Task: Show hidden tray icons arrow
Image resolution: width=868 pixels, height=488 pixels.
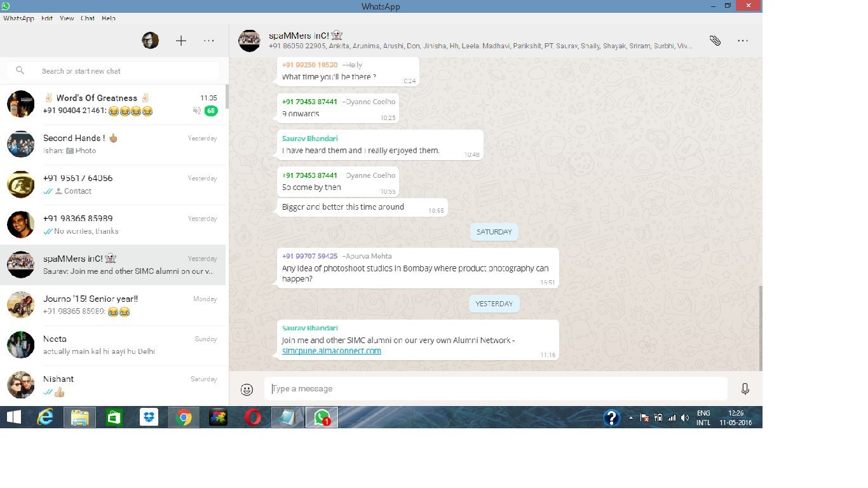Action: pos(630,418)
